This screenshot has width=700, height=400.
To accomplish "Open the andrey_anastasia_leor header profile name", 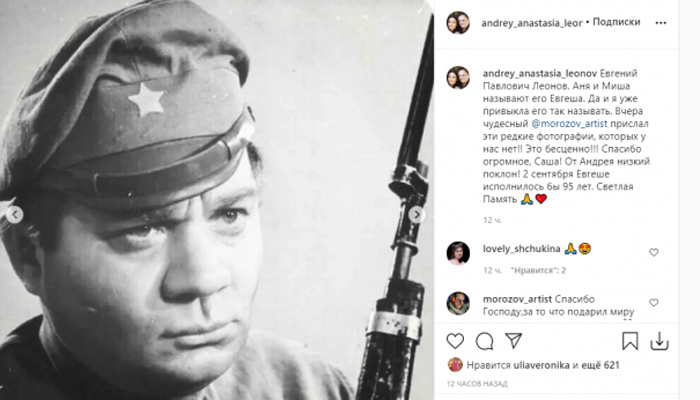I will (532, 23).
